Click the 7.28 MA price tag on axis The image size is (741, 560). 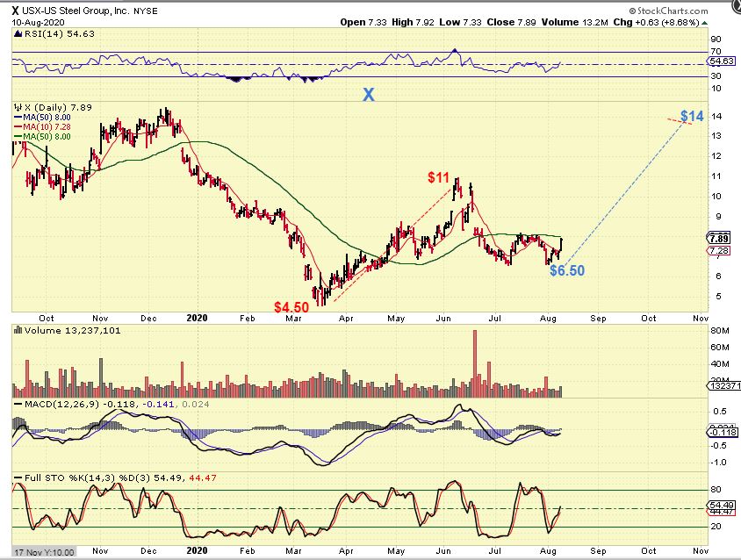(719, 250)
